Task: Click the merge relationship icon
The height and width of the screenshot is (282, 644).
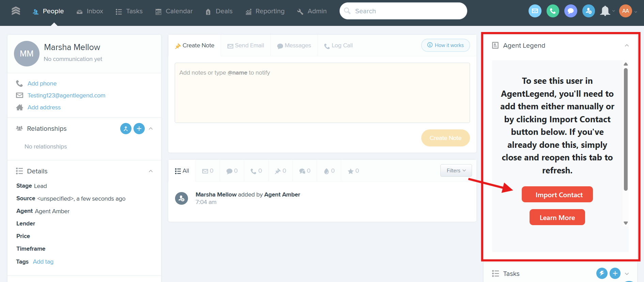Action: pos(126,128)
